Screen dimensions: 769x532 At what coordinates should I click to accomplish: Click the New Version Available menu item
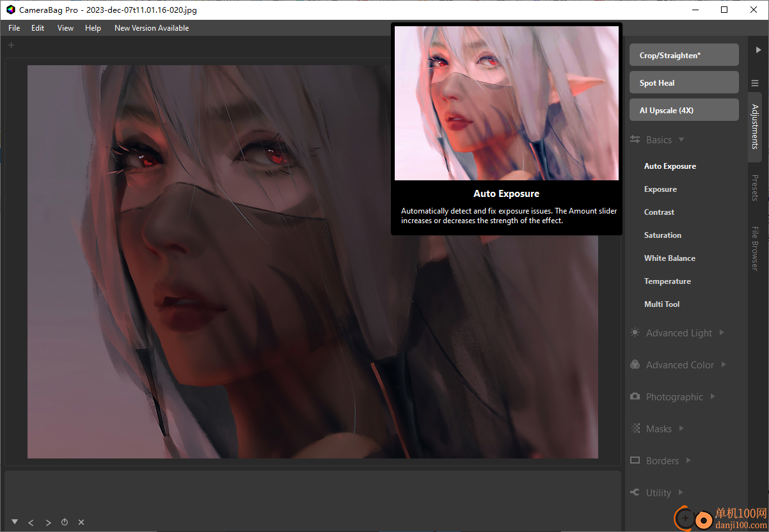click(152, 28)
